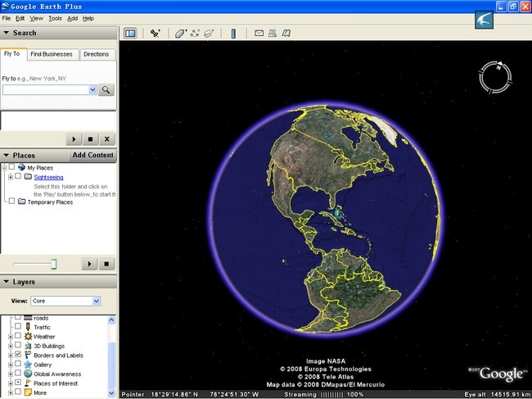Click the Sightseeing folder icon
Image resolution: width=532 pixels, height=399 pixels.
pos(28,177)
